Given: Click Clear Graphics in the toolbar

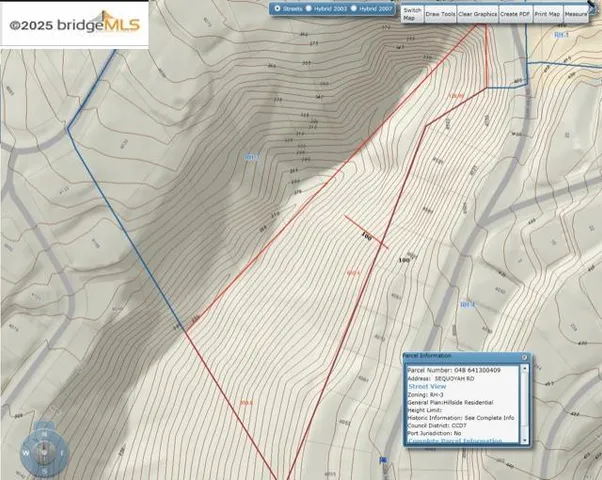Looking at the screenshot, I should point(477,14).
